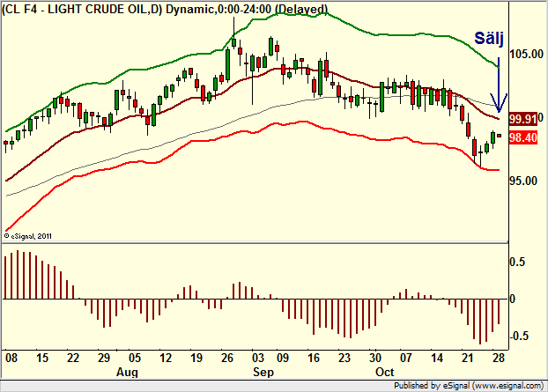Click the 21 date label on the time axis

point(468,359)
